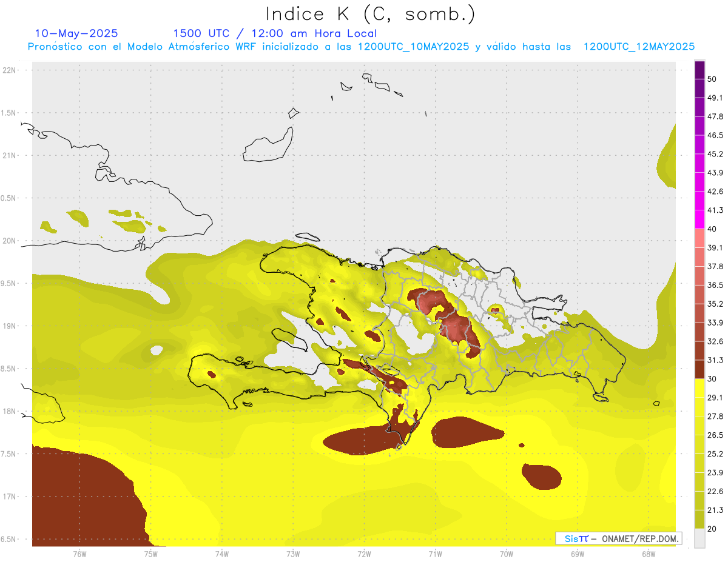Click the '68W' longitude label

[649, 554]
